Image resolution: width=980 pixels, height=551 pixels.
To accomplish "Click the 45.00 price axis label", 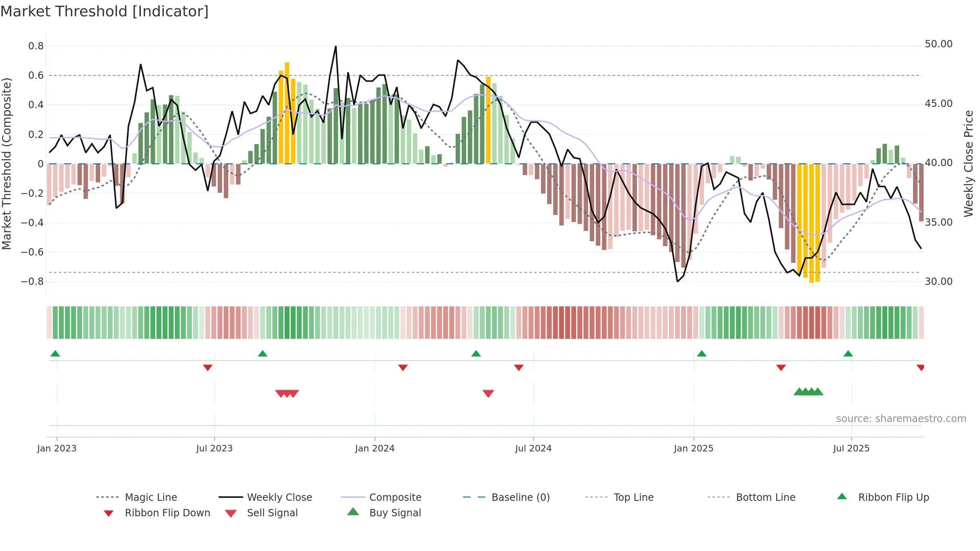I will 939,104.
